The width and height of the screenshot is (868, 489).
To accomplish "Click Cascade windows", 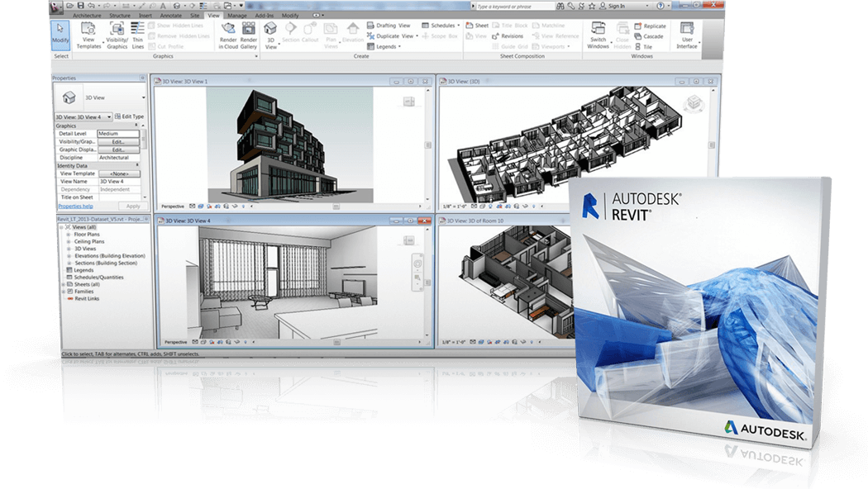I will (649, 36).
